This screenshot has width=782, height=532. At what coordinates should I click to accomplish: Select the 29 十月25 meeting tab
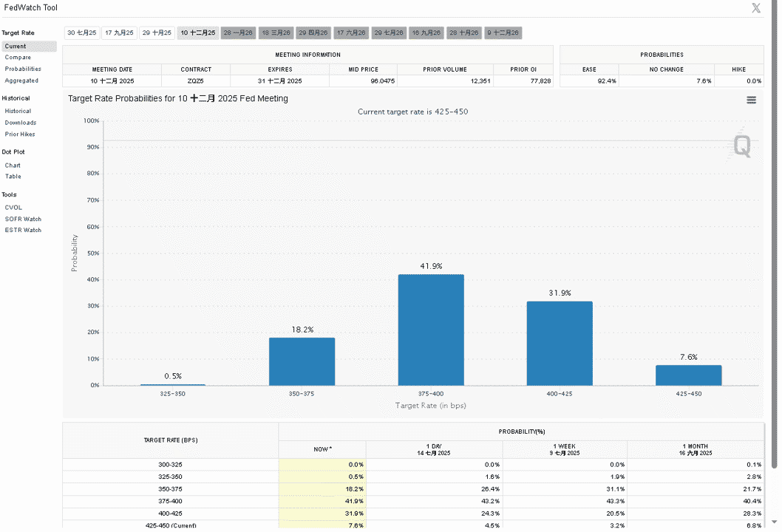tap(157, 33)
